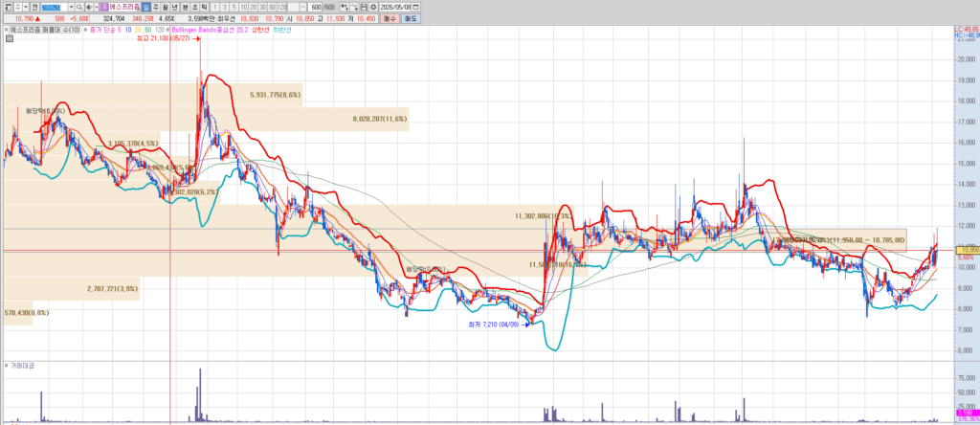Select the 30 interval button

[262, 7]
